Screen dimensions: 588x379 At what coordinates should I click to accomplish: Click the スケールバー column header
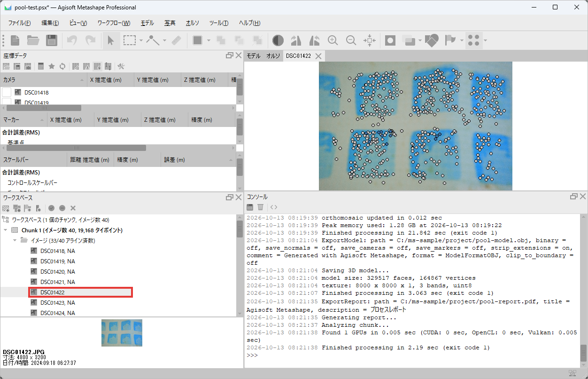tap(34, 160)
